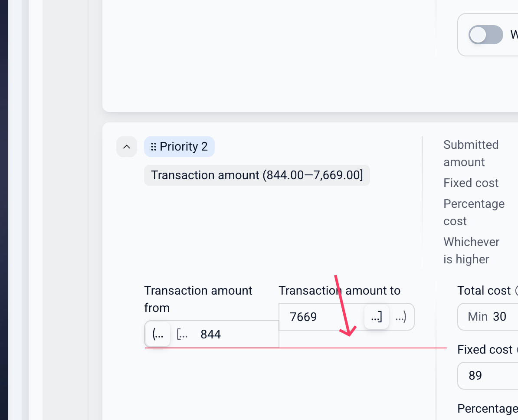Select the exclusive lower bound "(..." option
This screenshot has width=518, height=420.
point(157,334)
